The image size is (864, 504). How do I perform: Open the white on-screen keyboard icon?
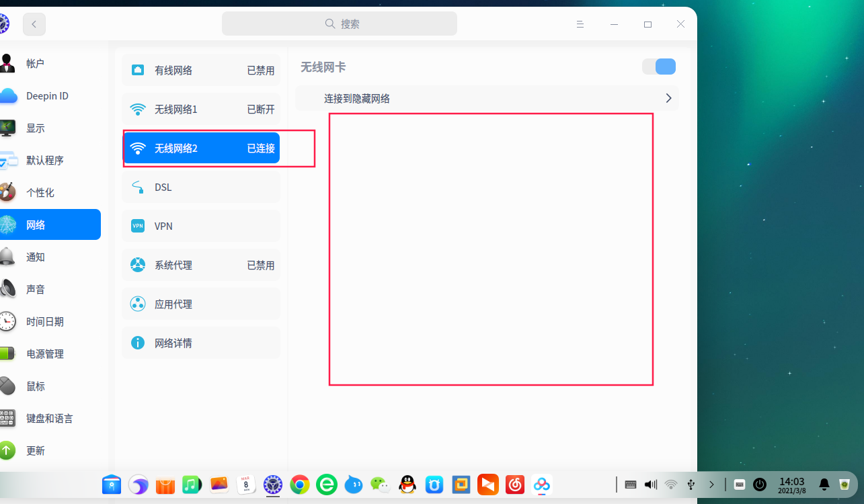click(x=739, y=484)
